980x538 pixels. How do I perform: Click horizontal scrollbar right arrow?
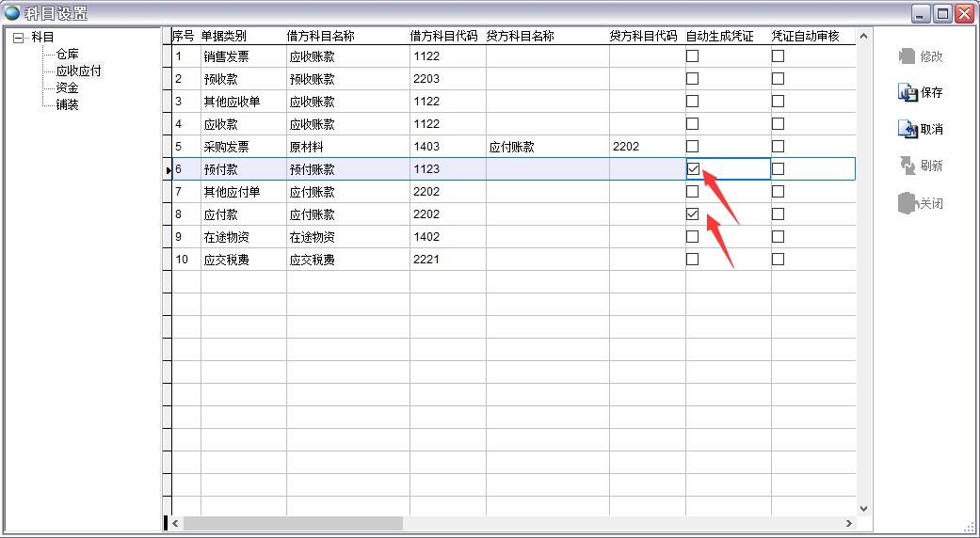[848, 523]
